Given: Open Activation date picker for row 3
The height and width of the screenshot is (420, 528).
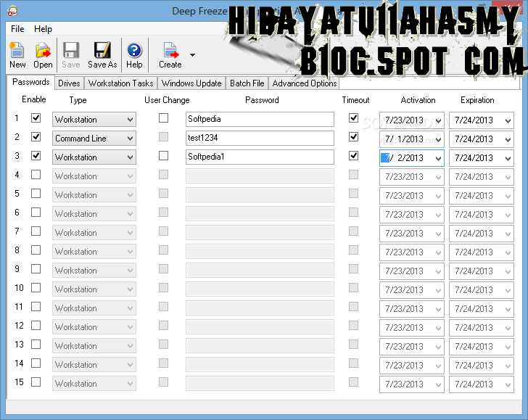Looking at the screenshot, I should pyautogui.click(x=438, y=158).
